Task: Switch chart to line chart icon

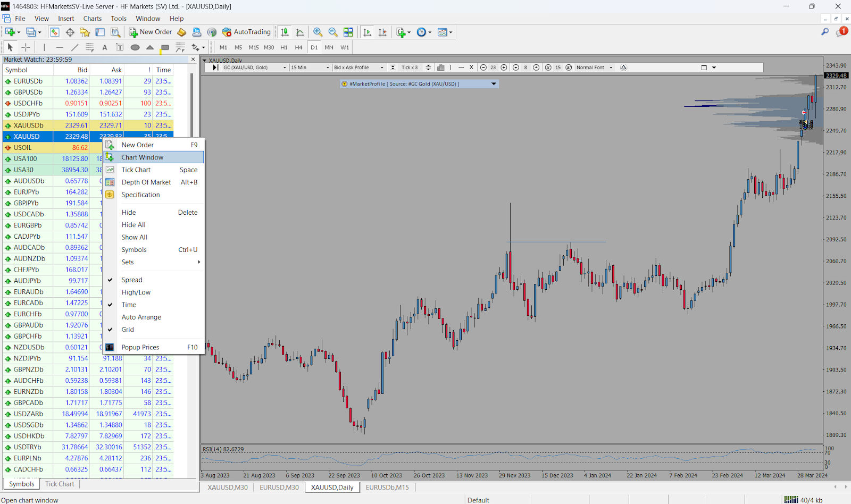Action: [x=300, y=32]
